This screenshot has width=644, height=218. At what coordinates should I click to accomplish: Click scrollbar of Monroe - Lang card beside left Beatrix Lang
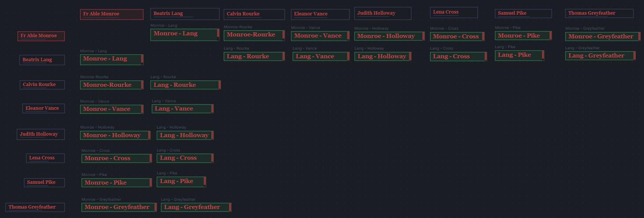[x=142, y=59]
